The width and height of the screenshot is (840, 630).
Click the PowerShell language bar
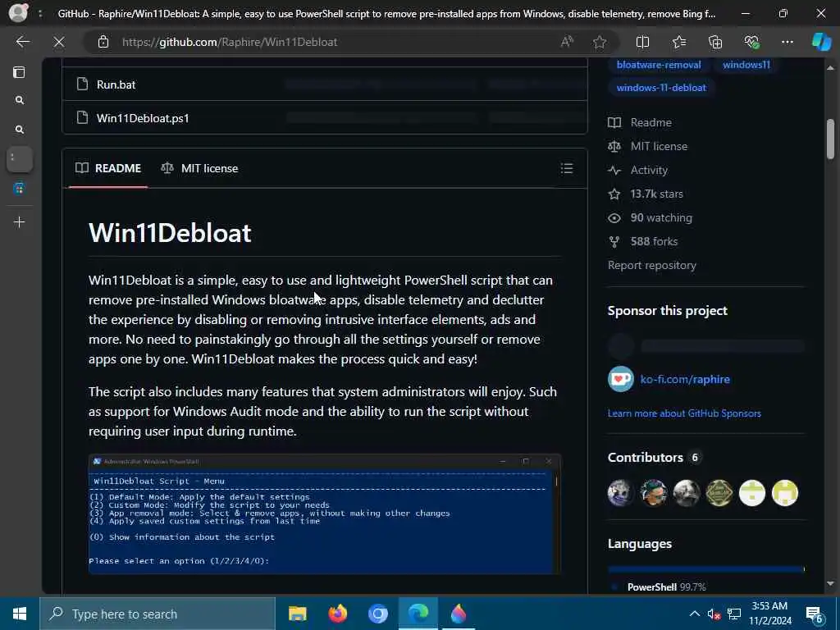705,569
